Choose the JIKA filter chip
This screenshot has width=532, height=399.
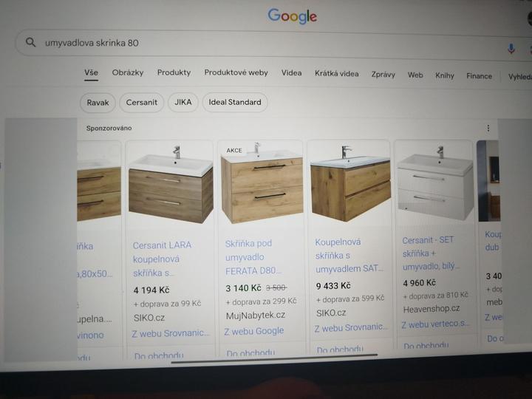point(183,102)
